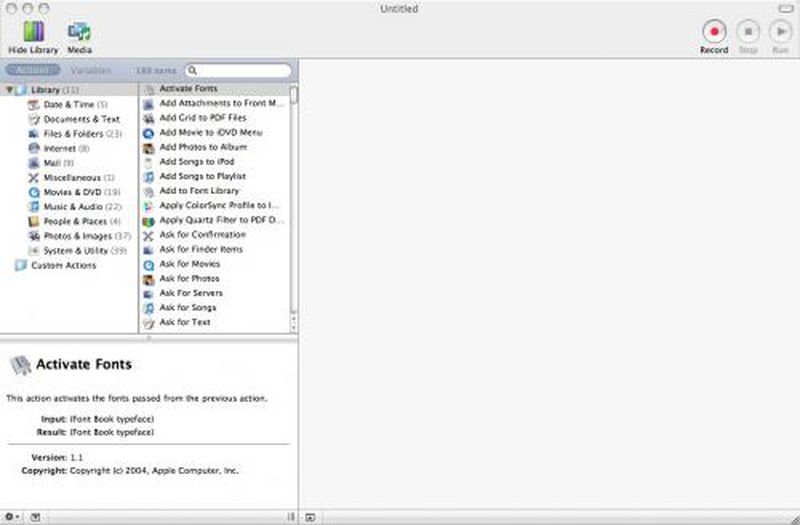The height and width of the screenshot is (525, 800).
Task: Click the Activate Fonts description icon
Action: pos(20,365)
